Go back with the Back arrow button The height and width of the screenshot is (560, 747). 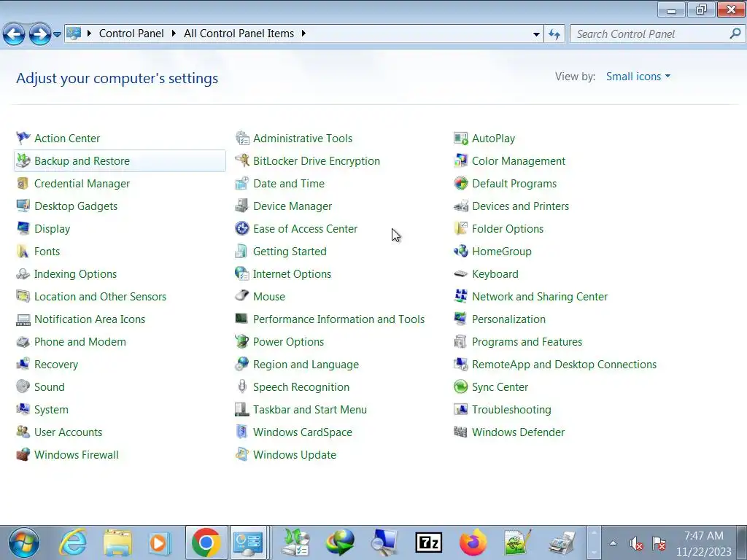click(x=15, y=34)
